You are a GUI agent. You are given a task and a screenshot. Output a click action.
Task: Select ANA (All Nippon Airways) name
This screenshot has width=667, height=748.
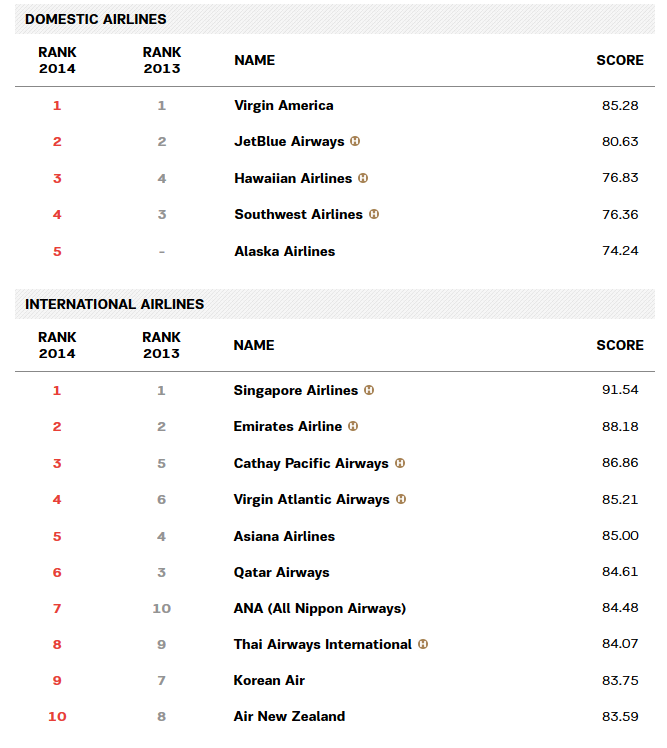[x=320, y=609]
